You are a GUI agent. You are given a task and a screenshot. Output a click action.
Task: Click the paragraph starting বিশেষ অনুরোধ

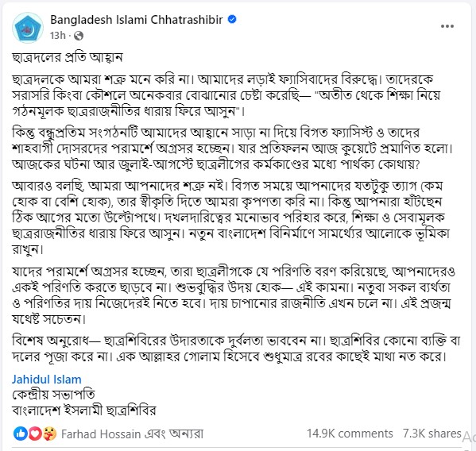pos(236,349)
